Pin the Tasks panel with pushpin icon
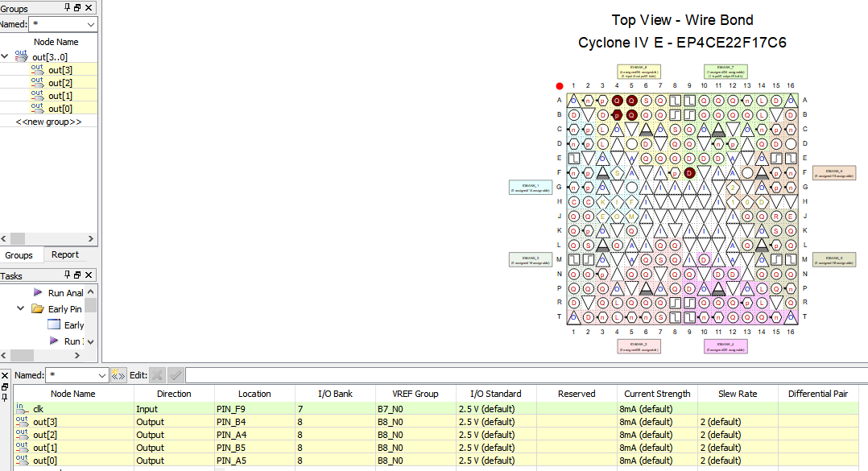This screenshot has height=471, width=868. click(x=67, y=275)
